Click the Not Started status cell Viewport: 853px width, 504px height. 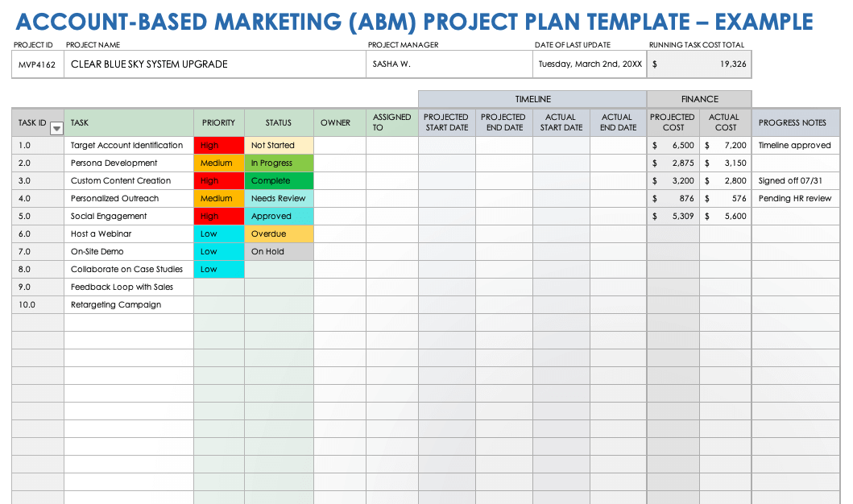coord(279,146)
